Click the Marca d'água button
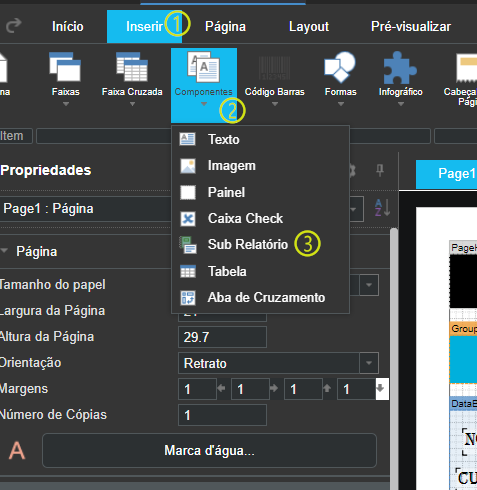477x490 pixels. pyautogui.click(x=209, y=450)
